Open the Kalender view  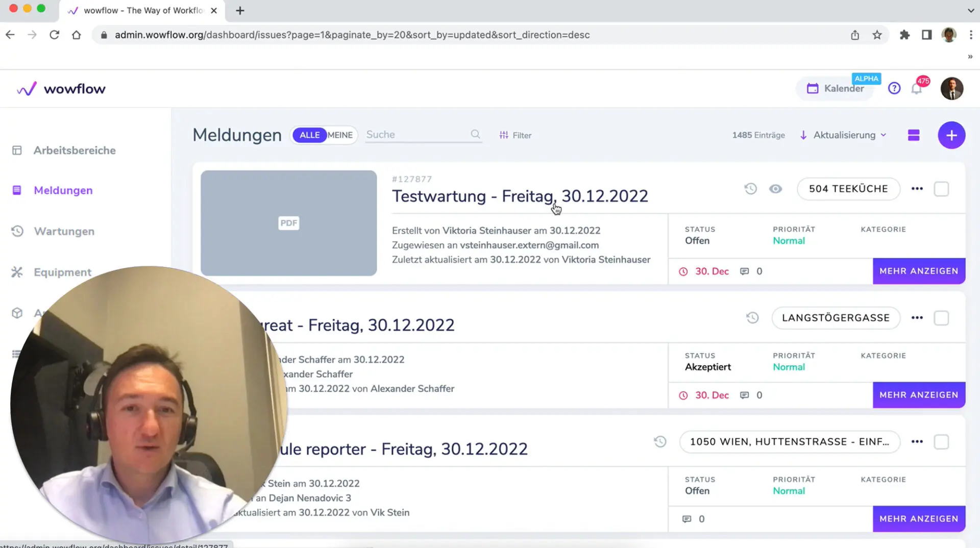tap(835, 89)
